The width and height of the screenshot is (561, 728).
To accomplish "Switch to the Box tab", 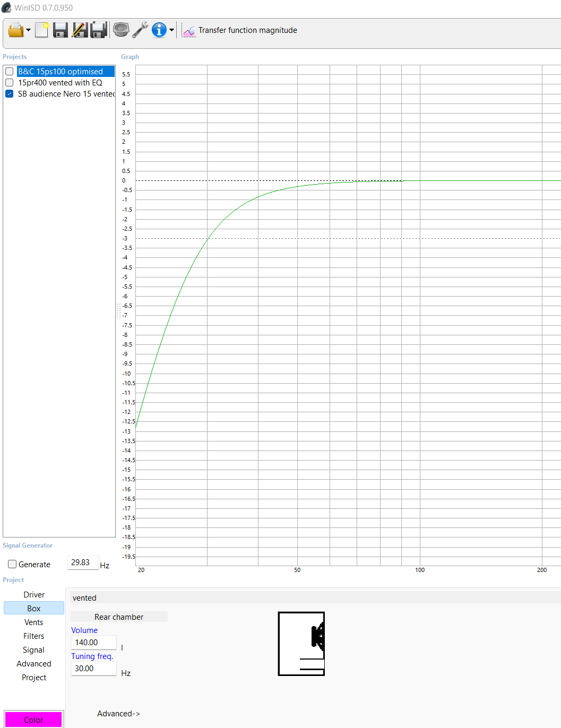I will coord(34,609).
